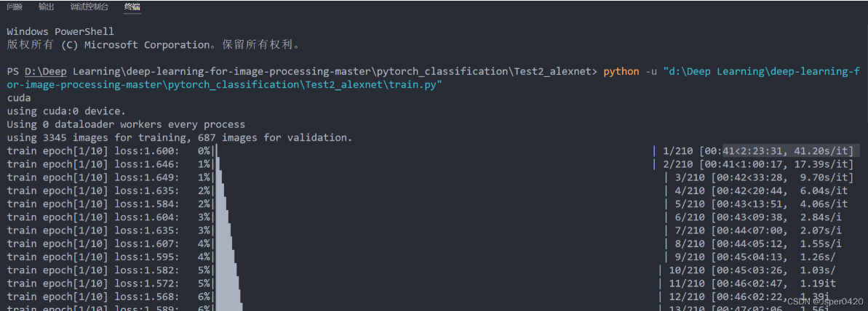Click the Windows PowerShell header line
This screenshot has height=311, width=868.
[60, 32]
